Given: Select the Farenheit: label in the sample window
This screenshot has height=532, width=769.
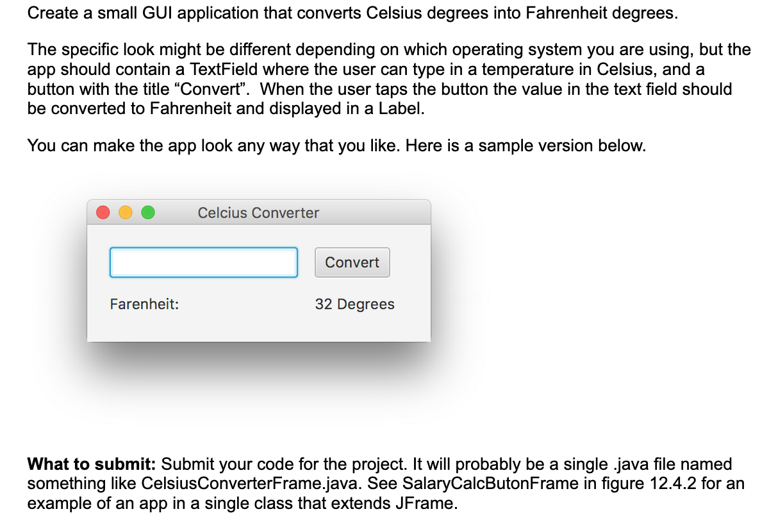Looking at the screenshot, I should click(144, 304).
